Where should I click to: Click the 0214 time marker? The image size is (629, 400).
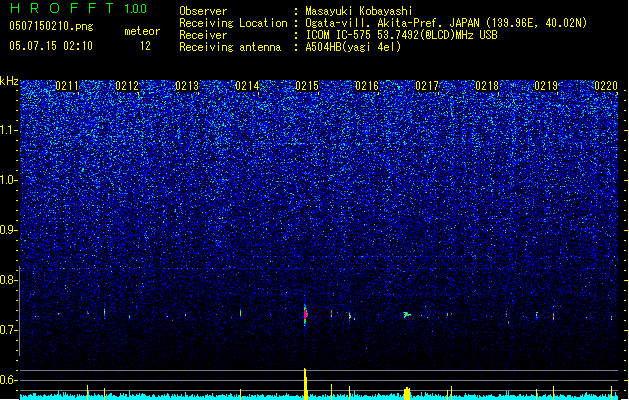[x=247, y=86]
